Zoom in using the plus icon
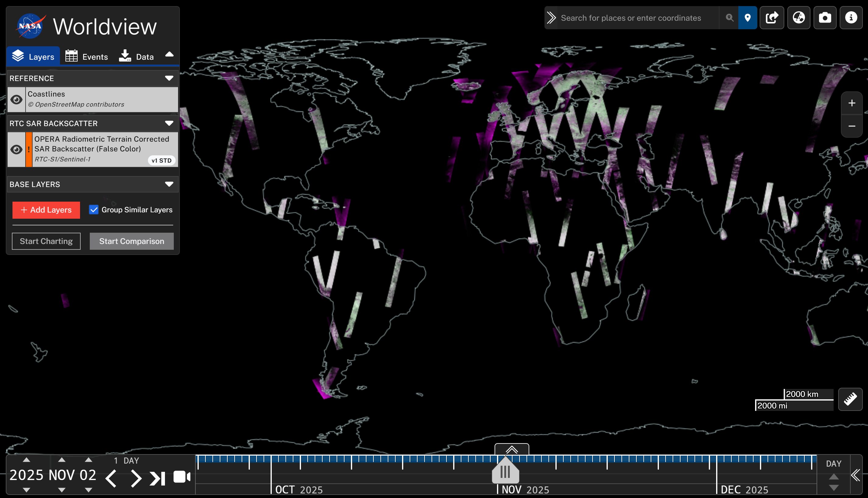868x498 pixels. click(852, 103)
